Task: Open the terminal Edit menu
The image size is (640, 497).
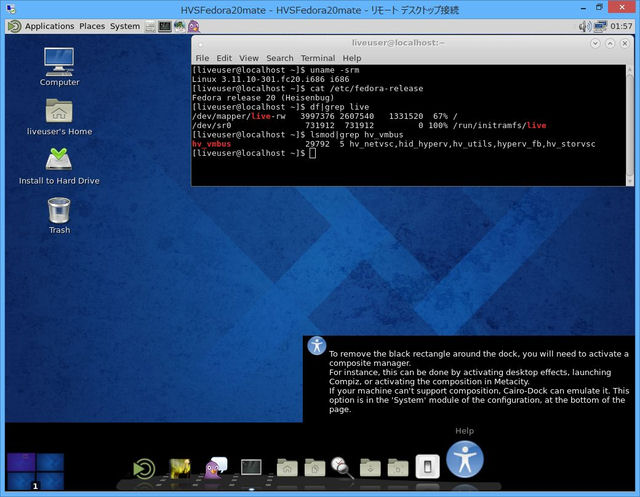Action: point(224,58)
